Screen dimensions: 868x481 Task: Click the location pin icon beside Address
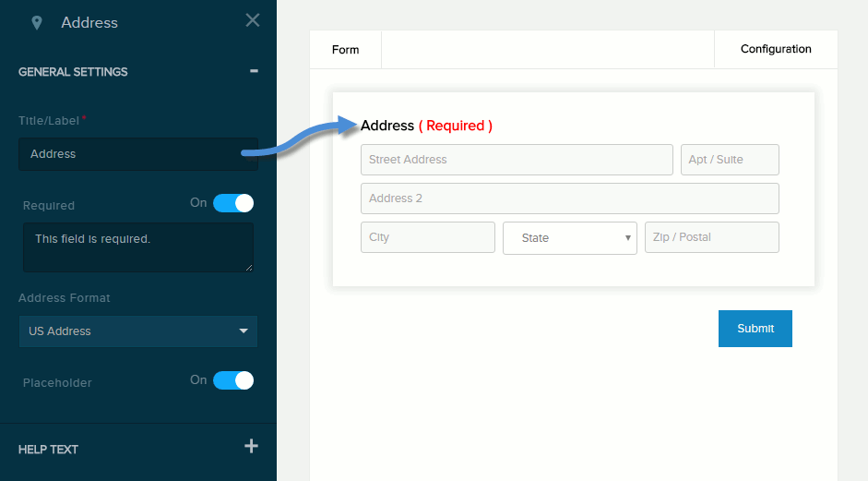pos(37,22)
